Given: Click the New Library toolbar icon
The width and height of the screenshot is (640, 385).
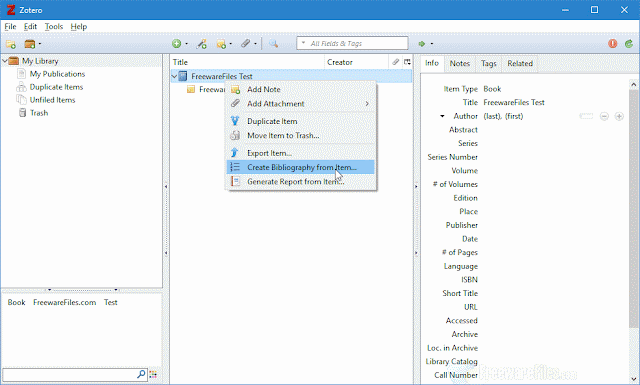Looking at the screenshot, I should (x=30, y=44).
